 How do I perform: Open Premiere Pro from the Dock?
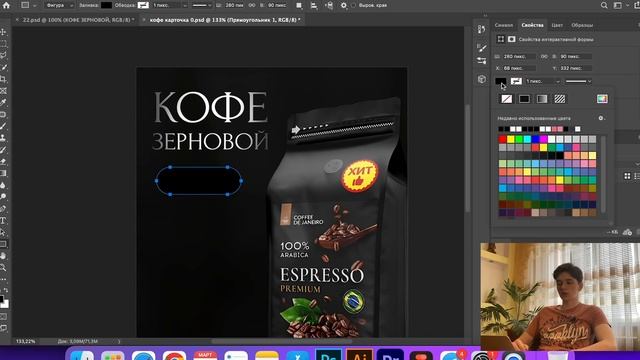click(390, 355)
